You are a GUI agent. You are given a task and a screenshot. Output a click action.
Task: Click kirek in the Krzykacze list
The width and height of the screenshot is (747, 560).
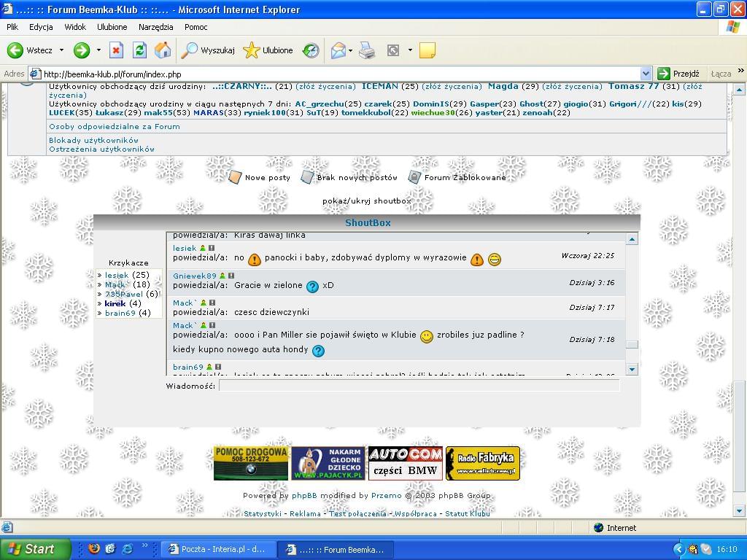115,303
